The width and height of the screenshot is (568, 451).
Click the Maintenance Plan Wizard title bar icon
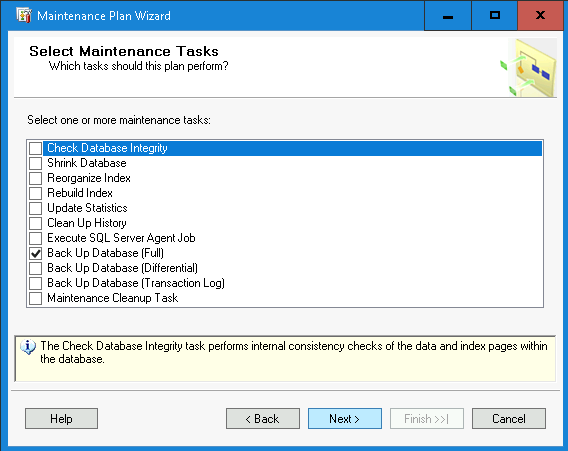24,16
